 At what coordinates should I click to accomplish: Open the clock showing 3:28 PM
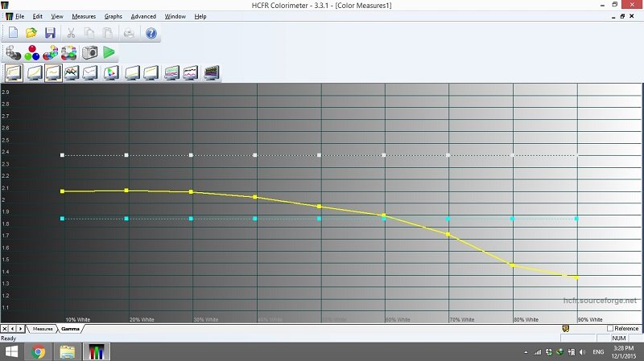click(623, 352)
